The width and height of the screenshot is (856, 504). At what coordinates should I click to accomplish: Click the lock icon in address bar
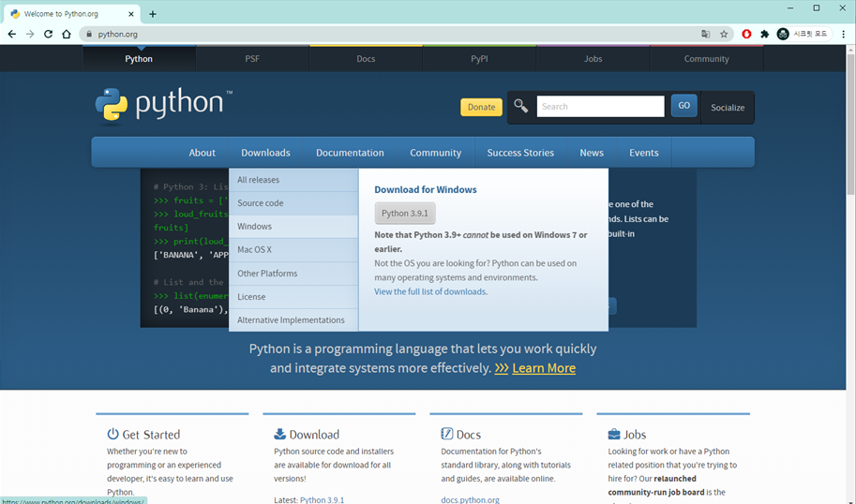point(89,34)
